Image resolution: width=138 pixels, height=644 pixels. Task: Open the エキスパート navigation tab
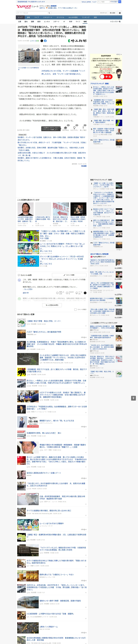pyautogui.click(x=48, y=17)
